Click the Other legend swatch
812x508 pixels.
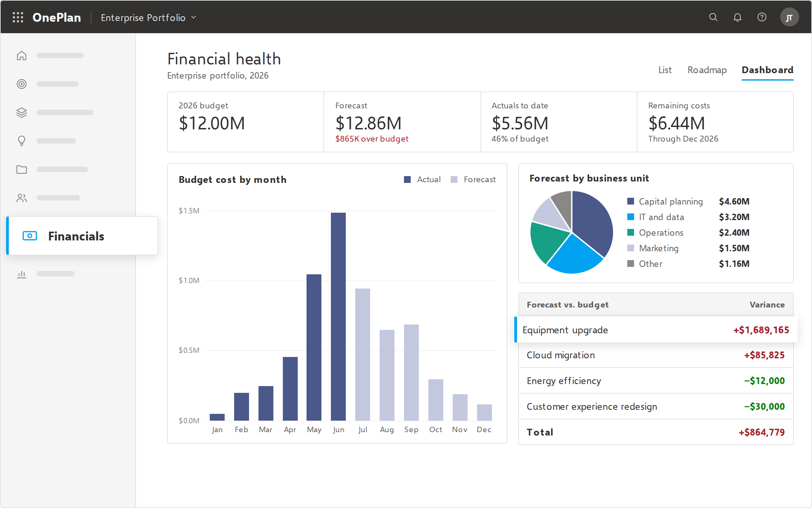coord(631,263)
